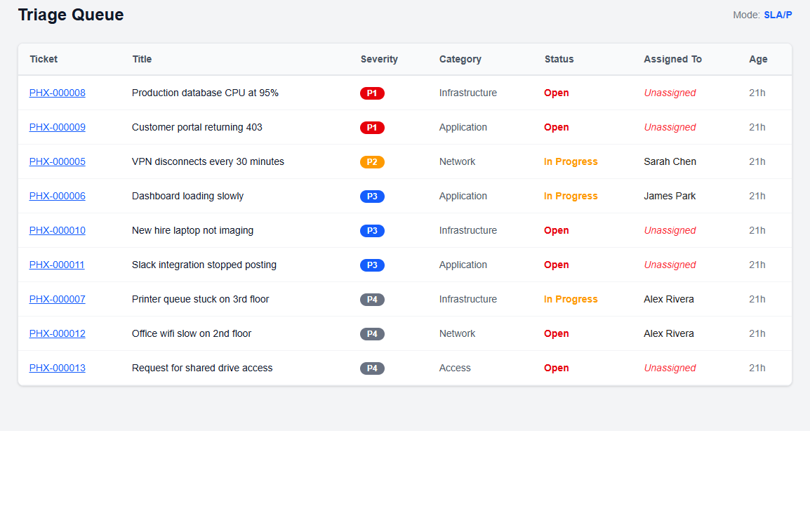Click Unassigned on the new hire laptop ticket
810x532 pixels.
[x=670, y=230]
